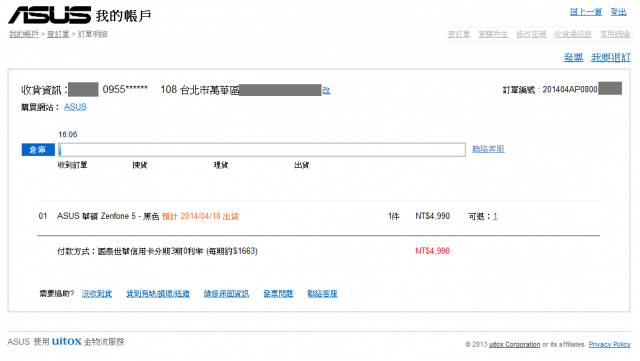The width and height of the screenshot is (640, 361).
Task: Click the 16:06 timestamp
Action: (68, 134)
